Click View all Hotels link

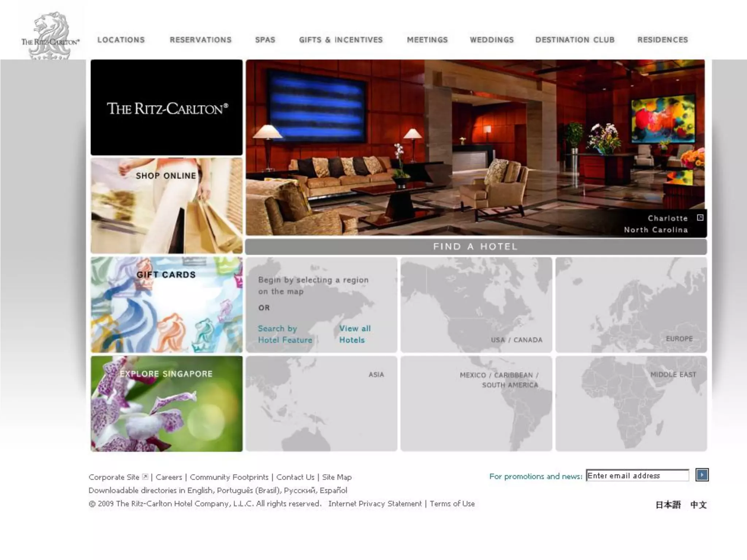[x=355, y=334]
